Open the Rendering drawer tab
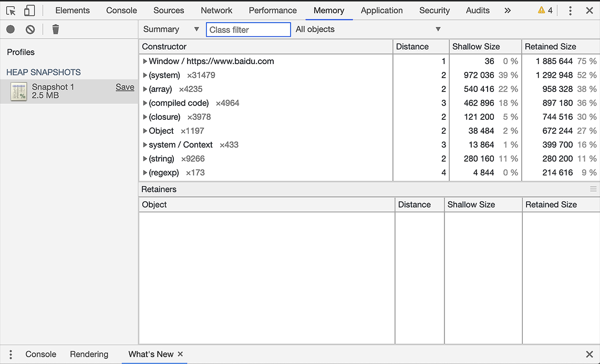The image size is (600, 364). 89,355
